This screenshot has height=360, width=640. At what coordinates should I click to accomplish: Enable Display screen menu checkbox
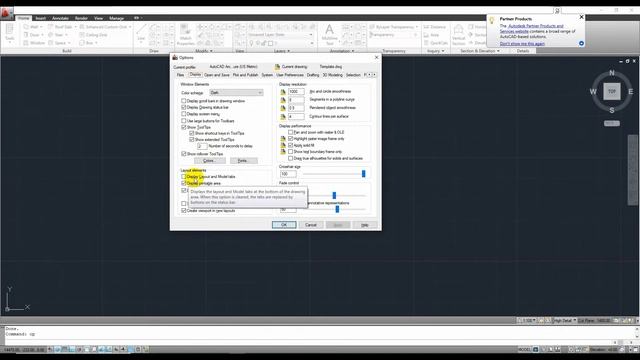pos(183,114)
